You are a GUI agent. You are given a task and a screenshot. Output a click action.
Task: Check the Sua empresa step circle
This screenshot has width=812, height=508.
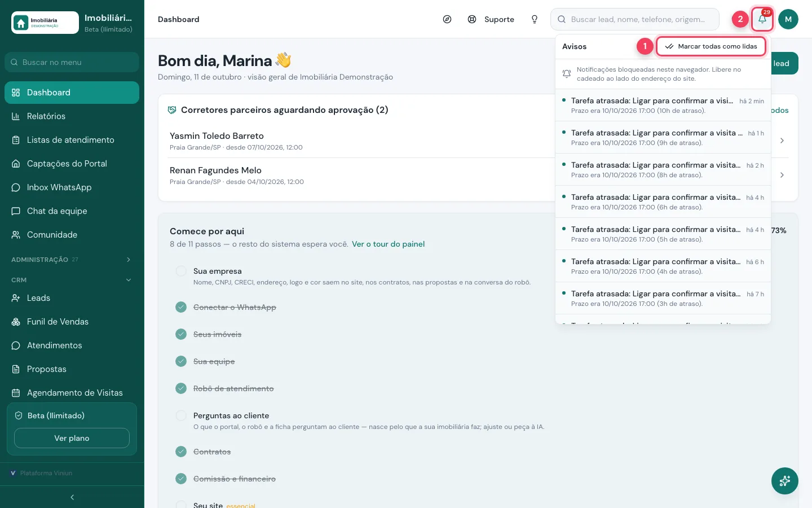181,271
